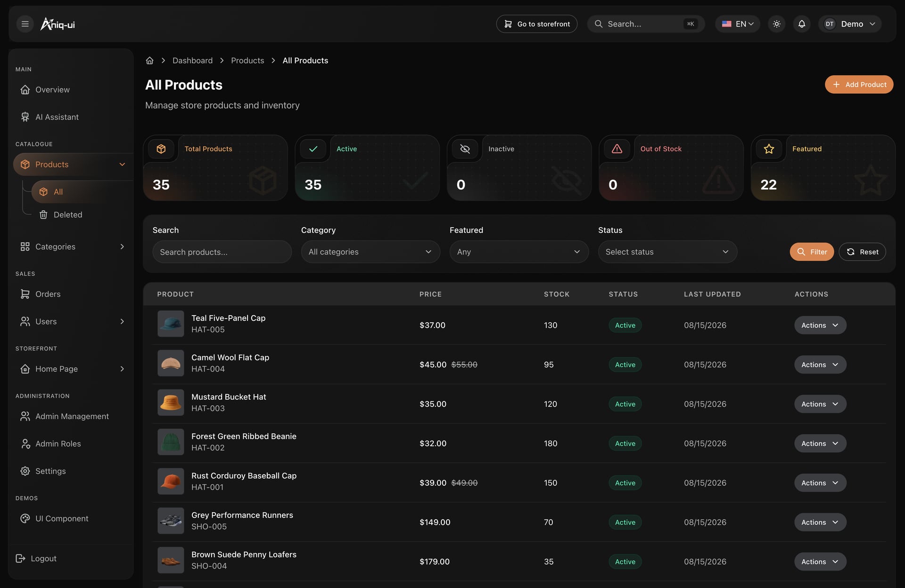The width and height of the screenshot is (905, 588).
Task: Open the Demo user menu
Action: 849,24
